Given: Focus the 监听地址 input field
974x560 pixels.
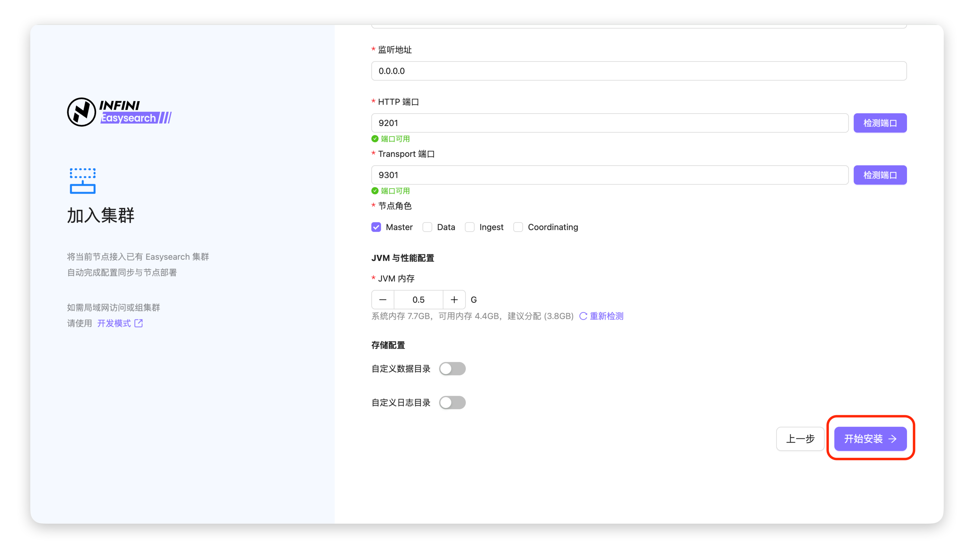Looking at the screenshot, I should 638,71.
